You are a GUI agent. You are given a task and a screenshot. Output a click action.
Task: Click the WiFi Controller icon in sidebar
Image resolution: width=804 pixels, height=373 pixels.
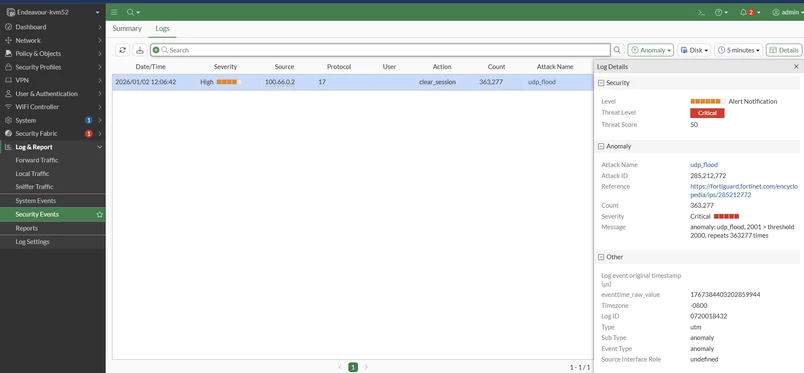pyautogui.click(x=8, y=107)
